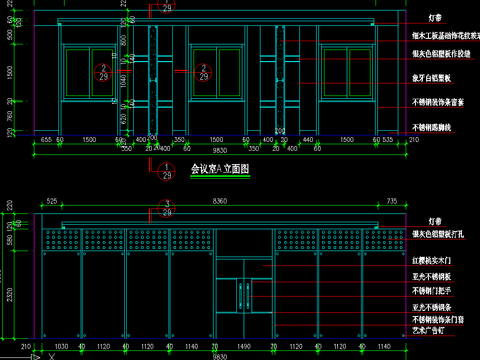Select the 会议室A立面图 title text
The image size is (480, 360).
click(220, 169)
